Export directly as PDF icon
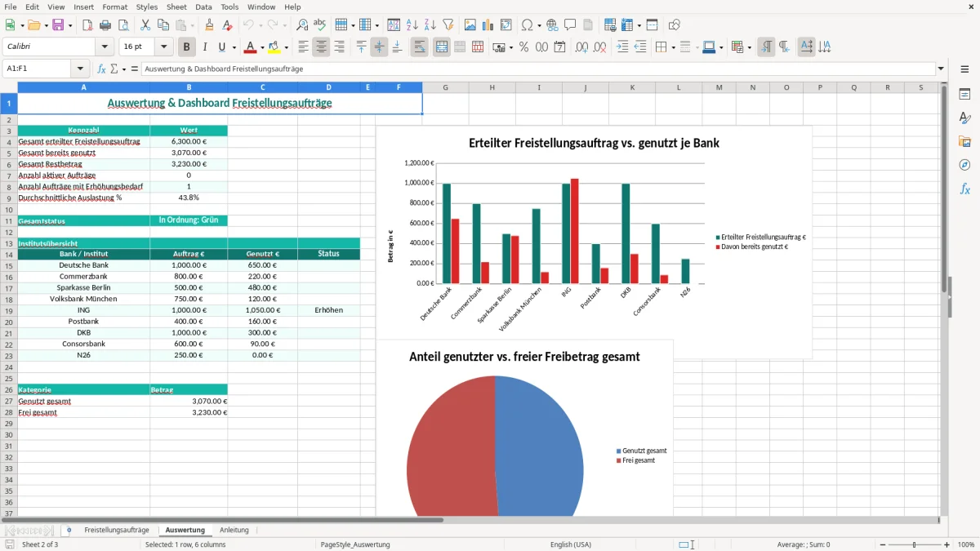 coord(87,25)
